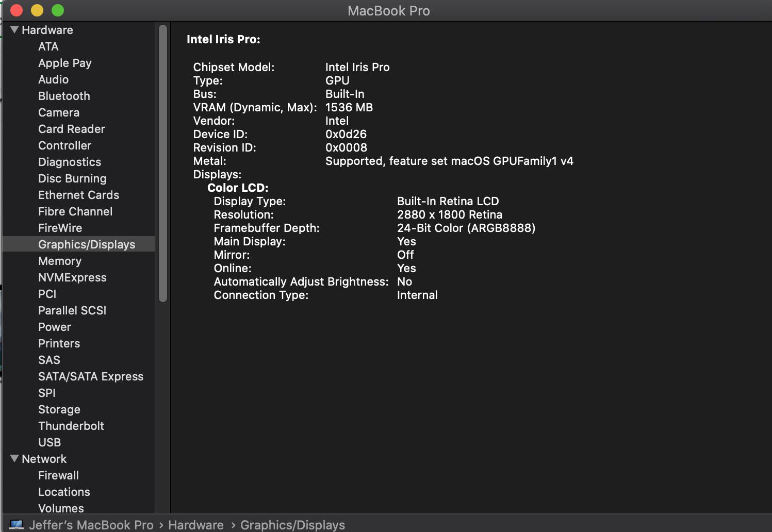Select USB in the sidebar
Screen dimensions: 772x532
pyautogui.click(x=50, y=442)
